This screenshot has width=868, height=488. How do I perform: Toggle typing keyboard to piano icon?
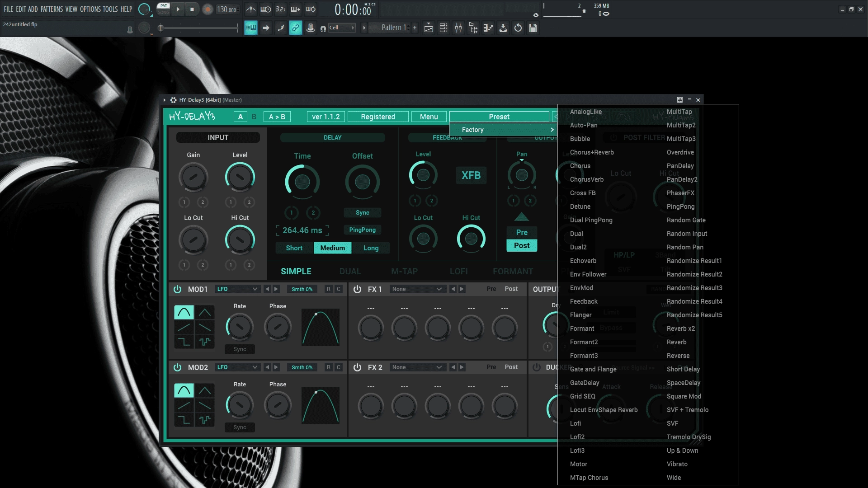click(251, 28)
